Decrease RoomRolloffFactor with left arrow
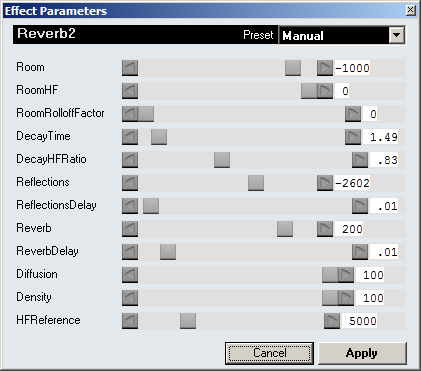421x371 pixels. click(x=130, y=114)
